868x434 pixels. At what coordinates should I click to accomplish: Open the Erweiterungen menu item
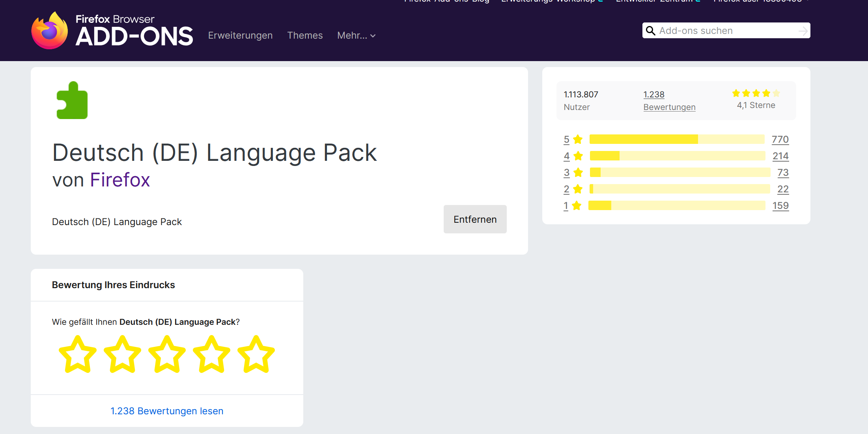pyautogui.click(x=240, y=35)
